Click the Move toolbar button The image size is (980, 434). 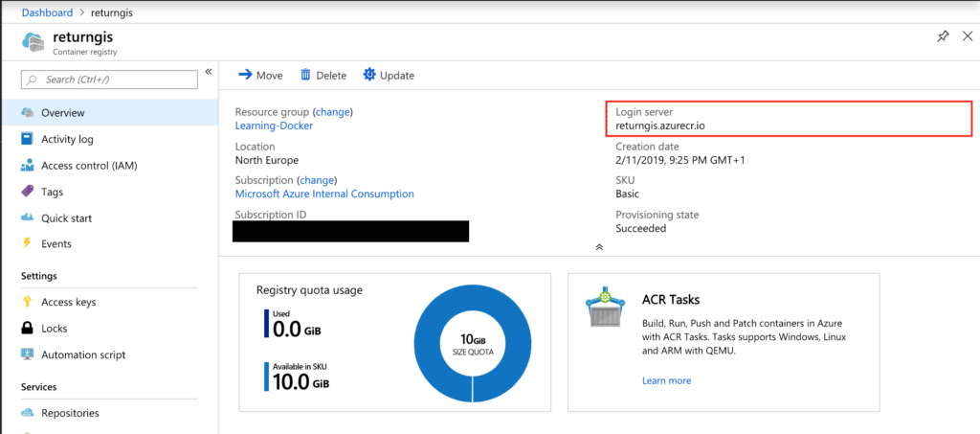(x=260, y=75)
